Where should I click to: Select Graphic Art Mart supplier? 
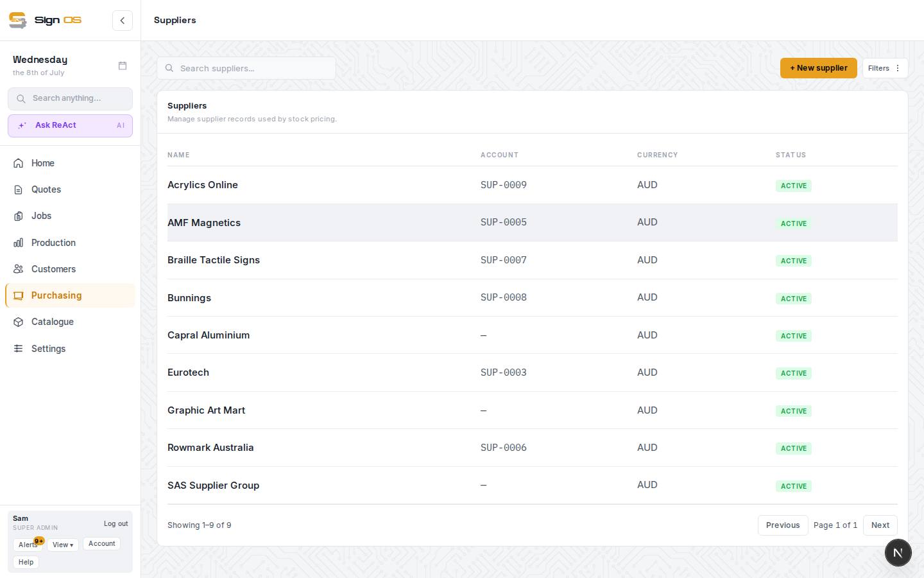click(533, 410)
